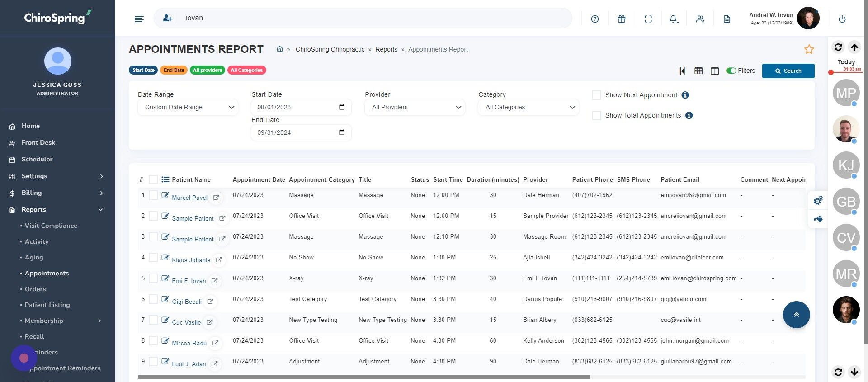Click the blue Search button
868x382 pixels.
point(788,71)
